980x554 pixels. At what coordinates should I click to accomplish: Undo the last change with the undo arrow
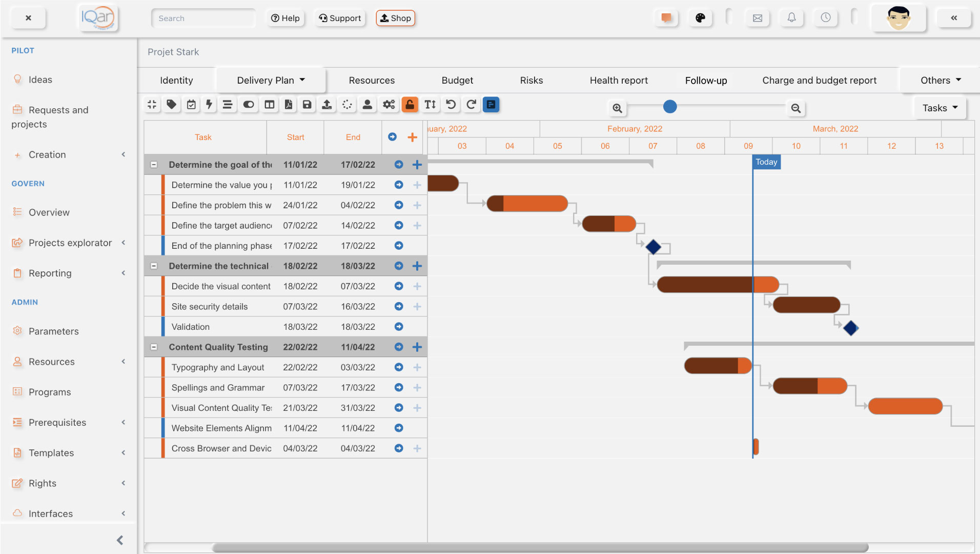(451, 105)
